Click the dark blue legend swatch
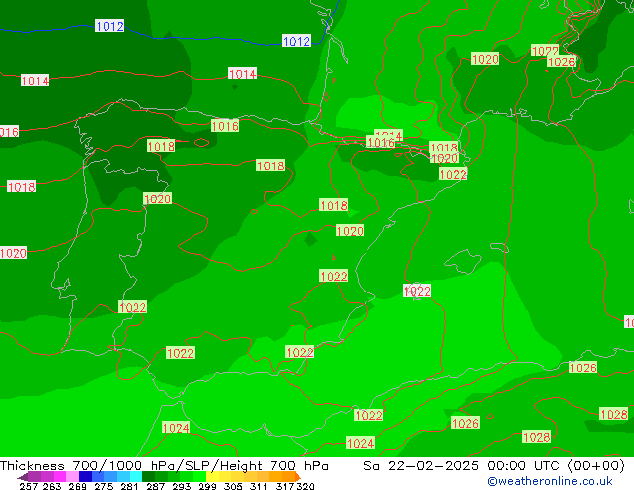Screen dimensions: 634x490 (85, 476)
